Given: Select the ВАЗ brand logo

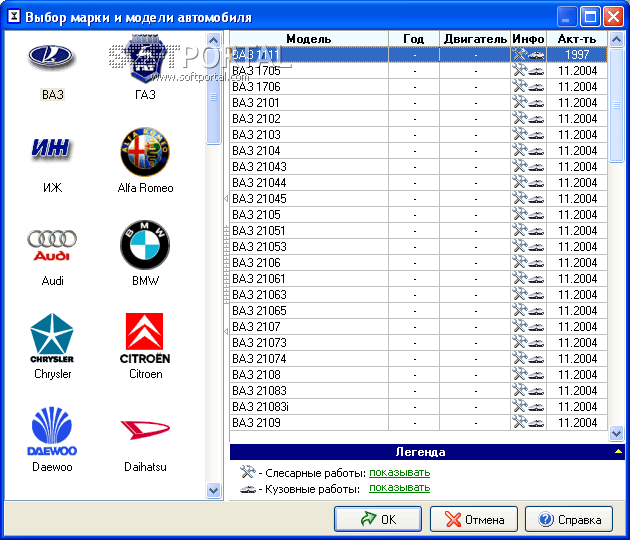Looking at the screenshot, I should click(x=51, y=57).
